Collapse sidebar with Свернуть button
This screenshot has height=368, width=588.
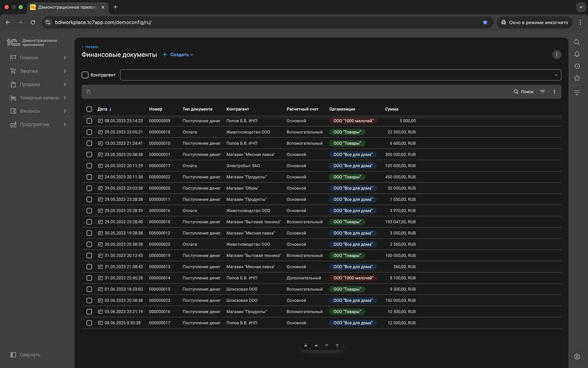tap(25, 355)
